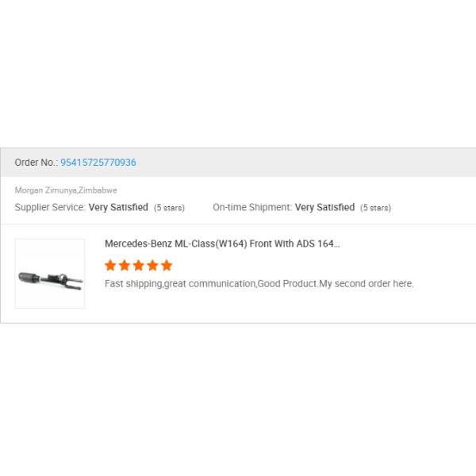Click the second orange rating star
The width and height of the screenshot is (476, 476).
(x=125, y=265)
